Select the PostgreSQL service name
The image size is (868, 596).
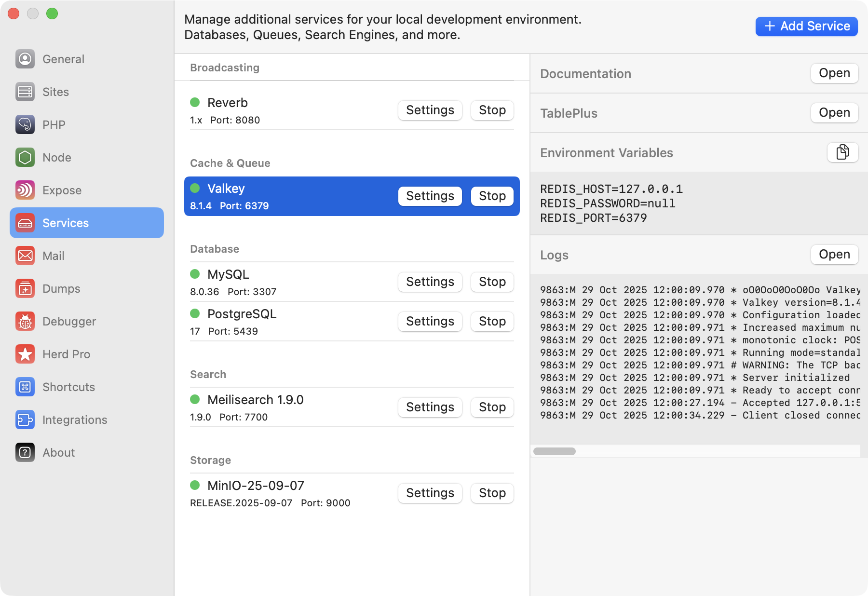pyautogui.click(x=242, y=314)
